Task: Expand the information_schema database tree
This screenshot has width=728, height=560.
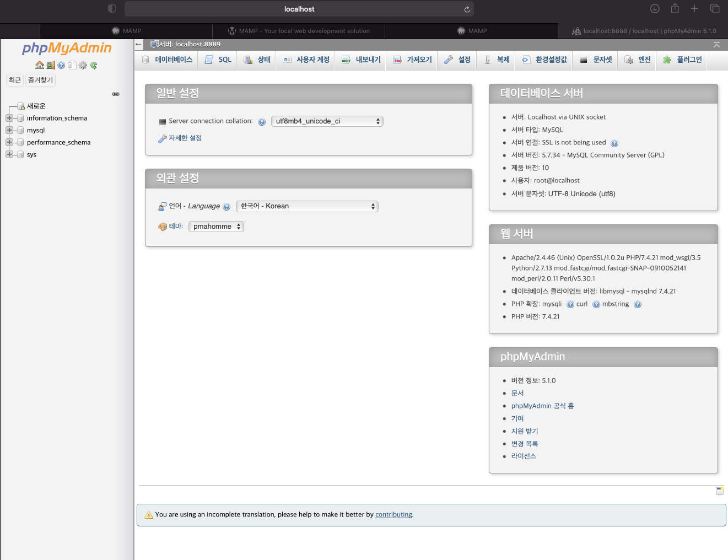Action: point(9,118)
